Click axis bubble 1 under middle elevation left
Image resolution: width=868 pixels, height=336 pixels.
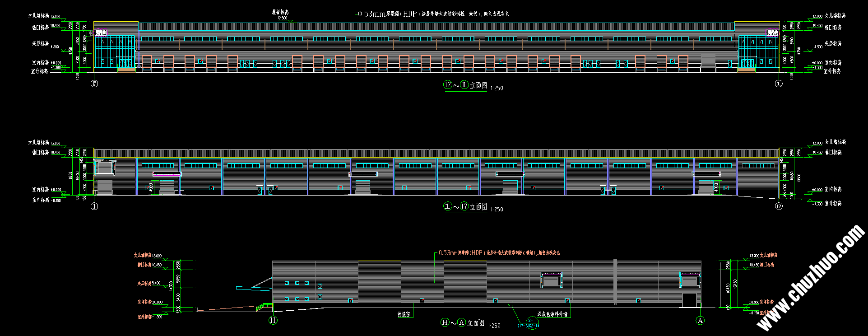(94, 206)
